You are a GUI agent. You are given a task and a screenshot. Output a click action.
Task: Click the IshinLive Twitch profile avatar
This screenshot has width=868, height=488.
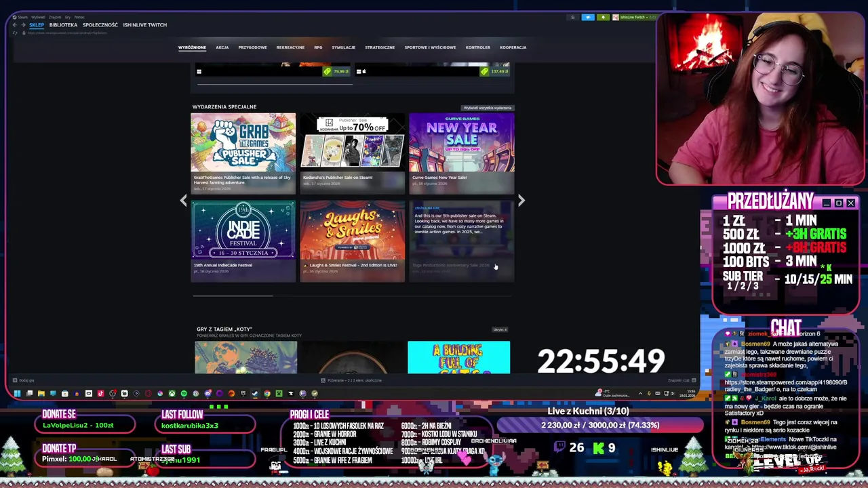616,17
